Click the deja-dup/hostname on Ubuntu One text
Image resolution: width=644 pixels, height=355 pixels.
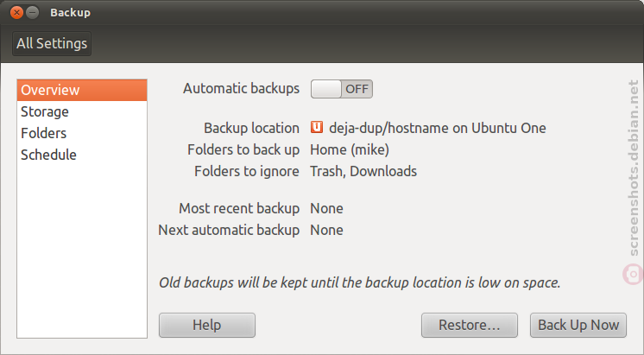click(x=438, y=128)
